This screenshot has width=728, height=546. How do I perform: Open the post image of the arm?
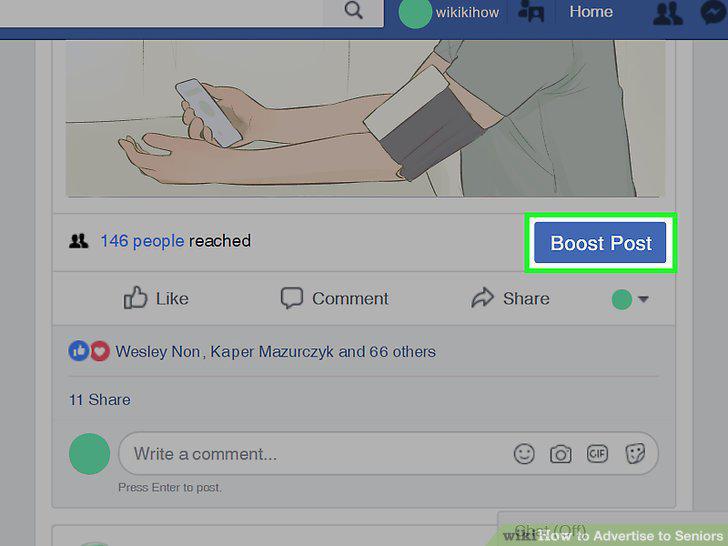point(365,118)
